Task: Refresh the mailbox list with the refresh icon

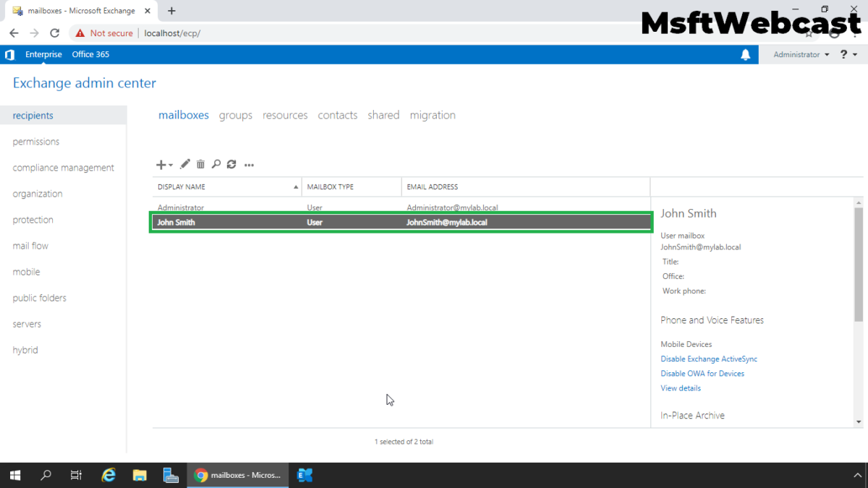Action: click(231, 164)
